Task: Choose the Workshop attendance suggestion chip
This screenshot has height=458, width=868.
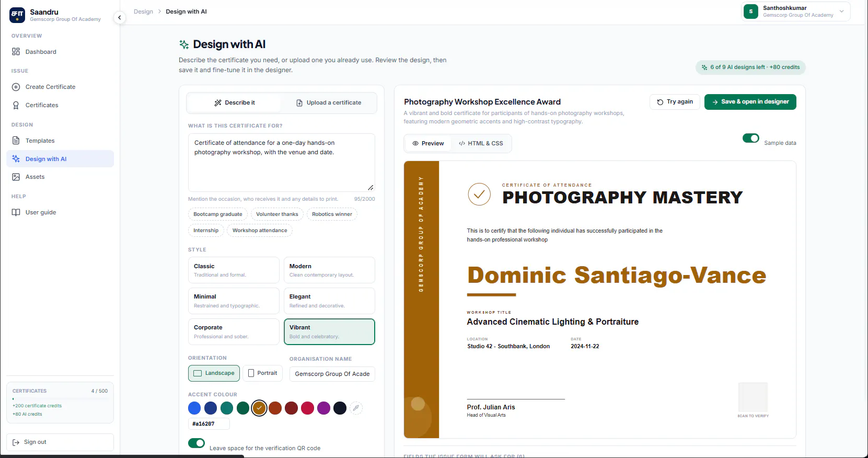Action: pyautogui.click(x=260, y=231)
